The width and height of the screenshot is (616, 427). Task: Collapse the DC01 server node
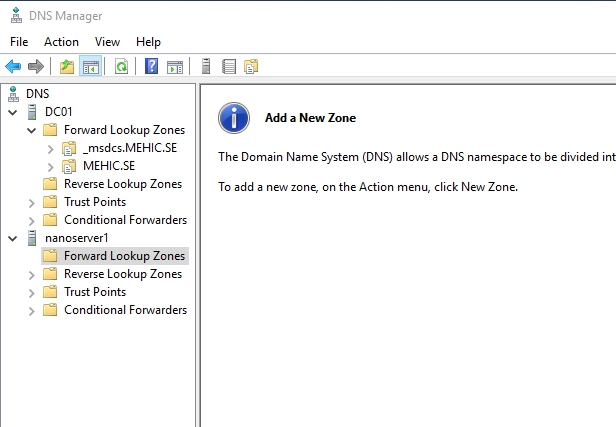point(13,112)
